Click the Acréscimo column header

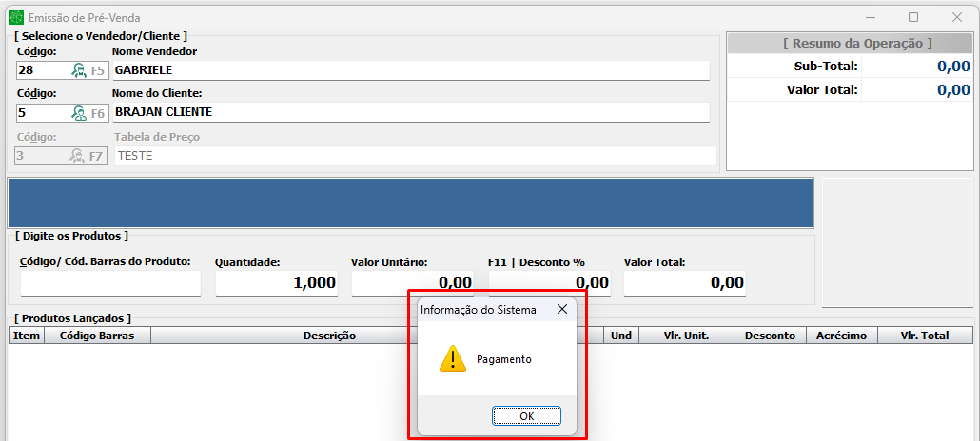840,336
